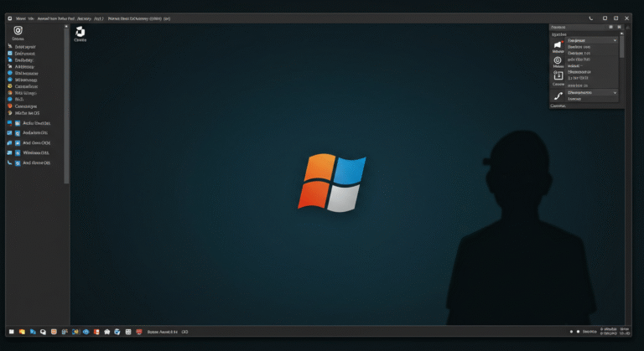
Task: Open the megaphone icon with red dot
Action: (558, 44)
